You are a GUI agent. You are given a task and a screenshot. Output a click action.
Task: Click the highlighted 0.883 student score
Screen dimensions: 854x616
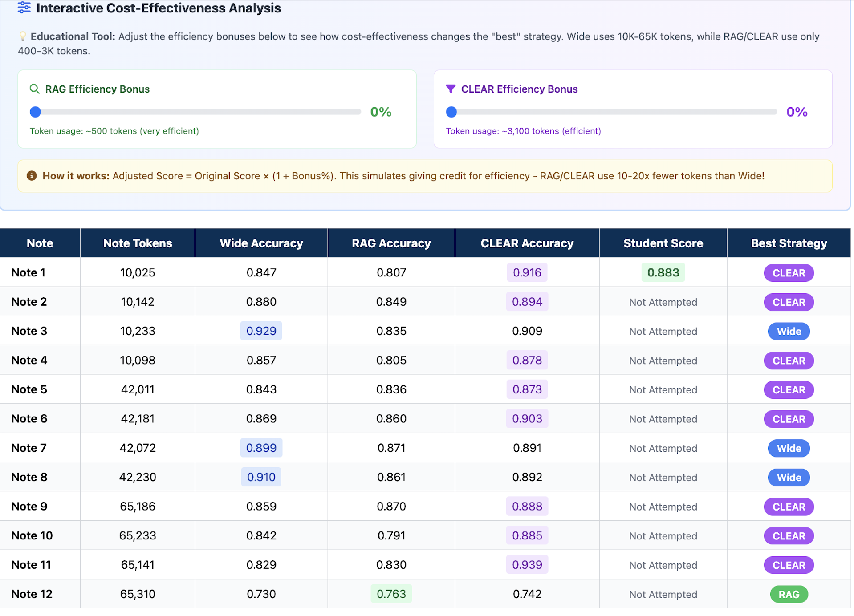pos(663,272)
